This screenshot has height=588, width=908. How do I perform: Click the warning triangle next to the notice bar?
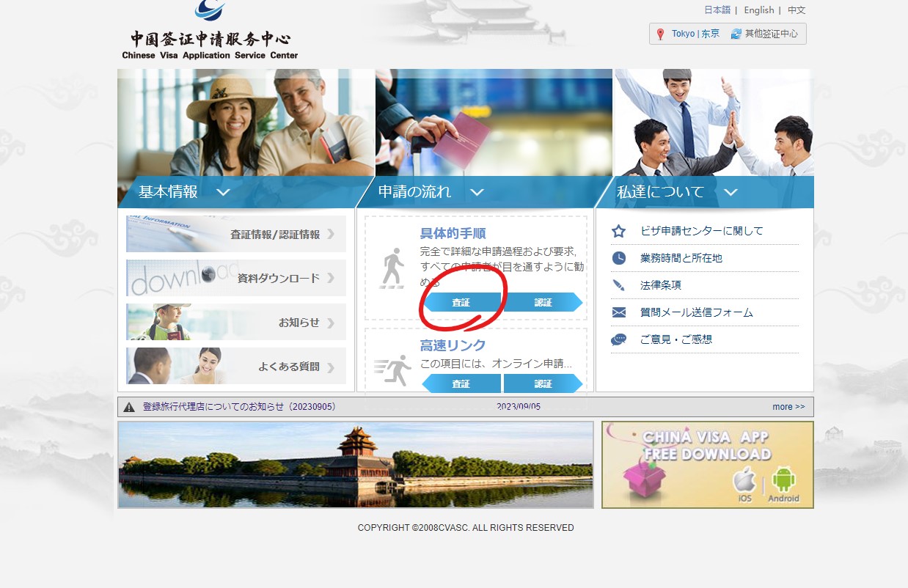point(130,406)
